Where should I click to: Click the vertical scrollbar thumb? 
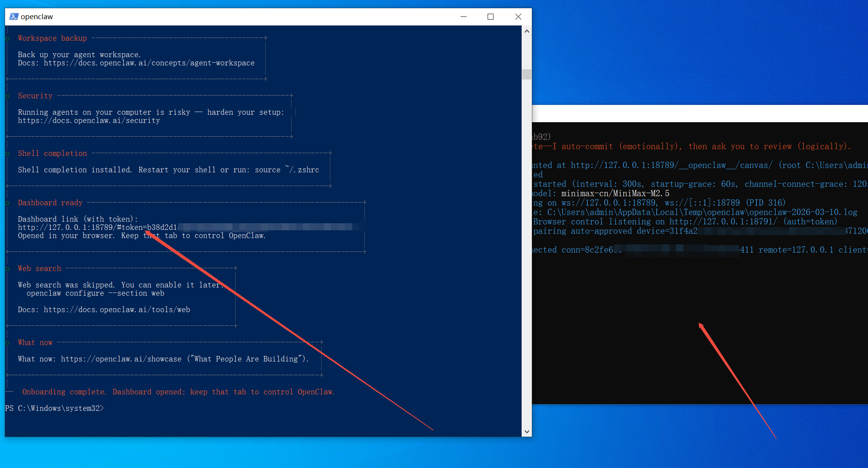coord(527,74)
